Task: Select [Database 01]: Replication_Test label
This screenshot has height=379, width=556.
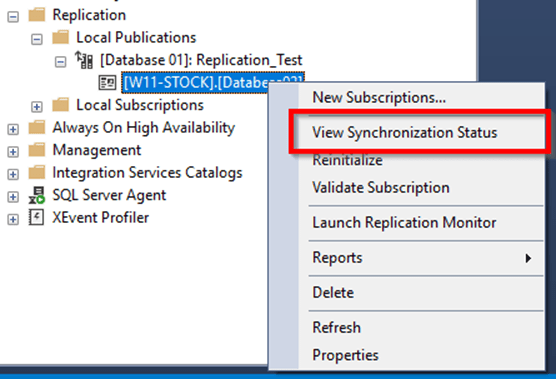Action: (201, 60)
